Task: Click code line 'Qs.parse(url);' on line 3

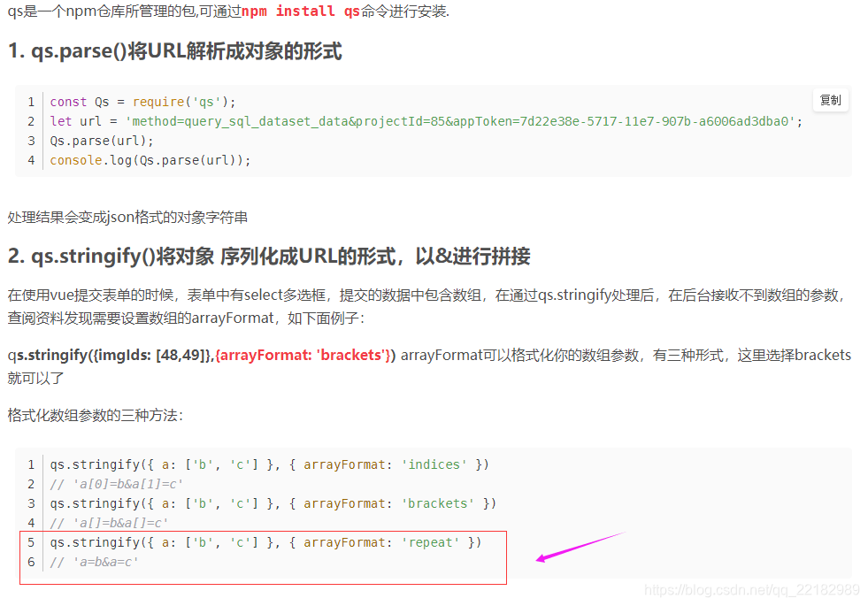Action: (102, 141)
